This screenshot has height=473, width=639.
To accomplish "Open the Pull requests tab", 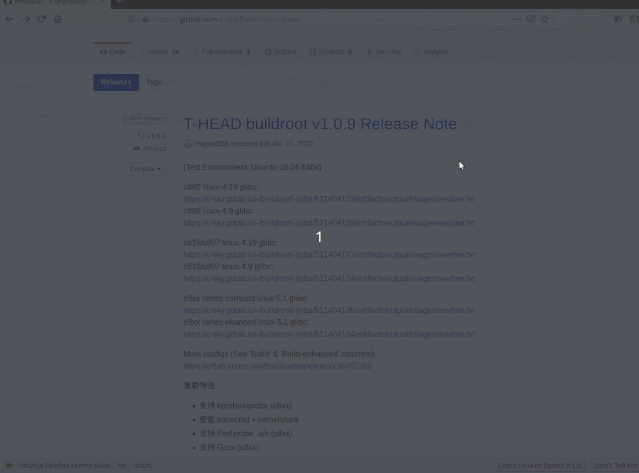I will 222,52.
